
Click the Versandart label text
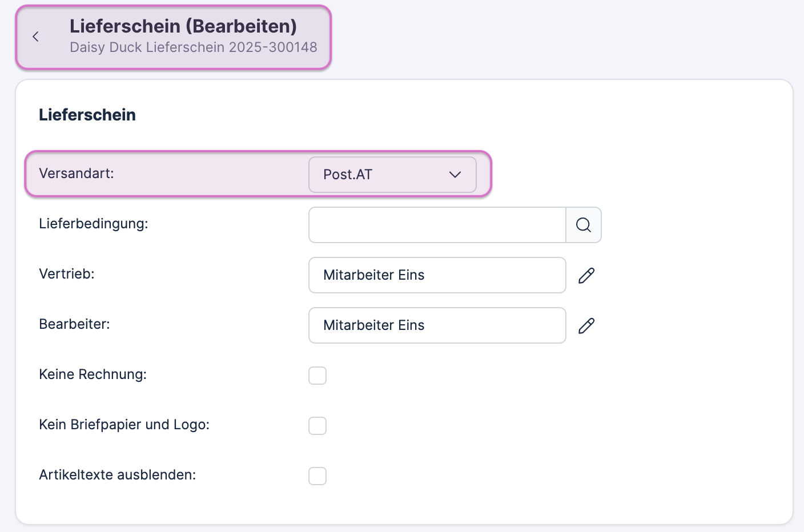coord(77,174)
